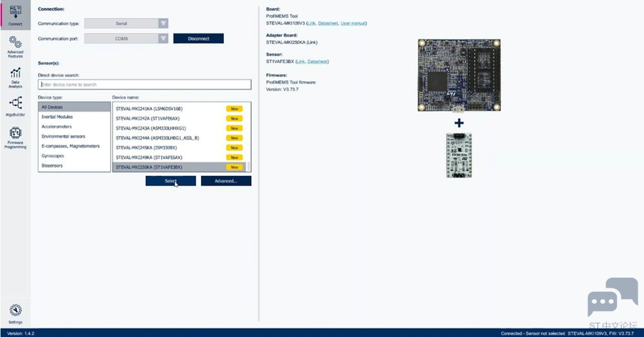Image resolution: width=644 pixels, height=337 pixels.
Task: Select Gyroscopes device type
Action: tap(74, 156)
